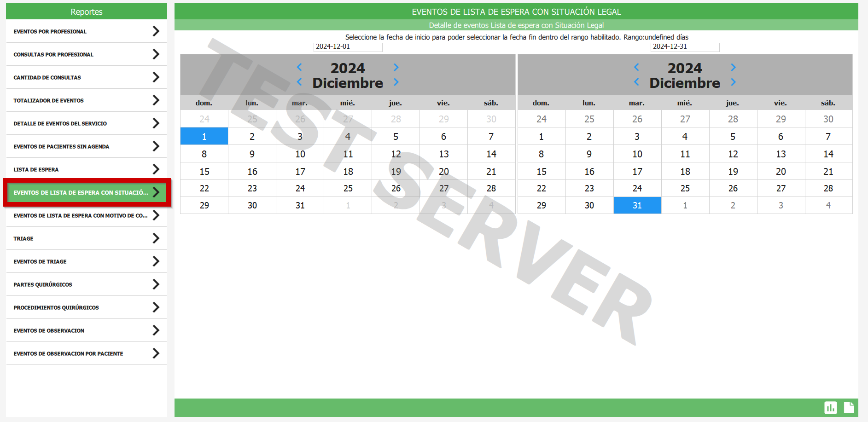Viewport: 868px width, 422px height.
Task: Select day 20 in the right calendar
Action: coord(781,171)
